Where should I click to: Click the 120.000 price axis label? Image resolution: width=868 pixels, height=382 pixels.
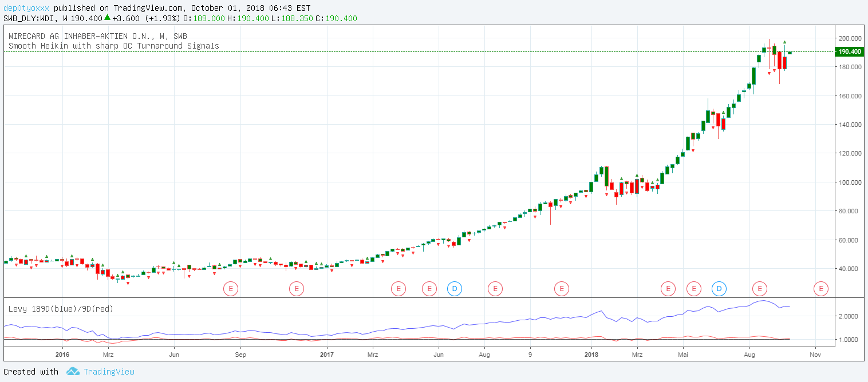[x=850, y=154]
